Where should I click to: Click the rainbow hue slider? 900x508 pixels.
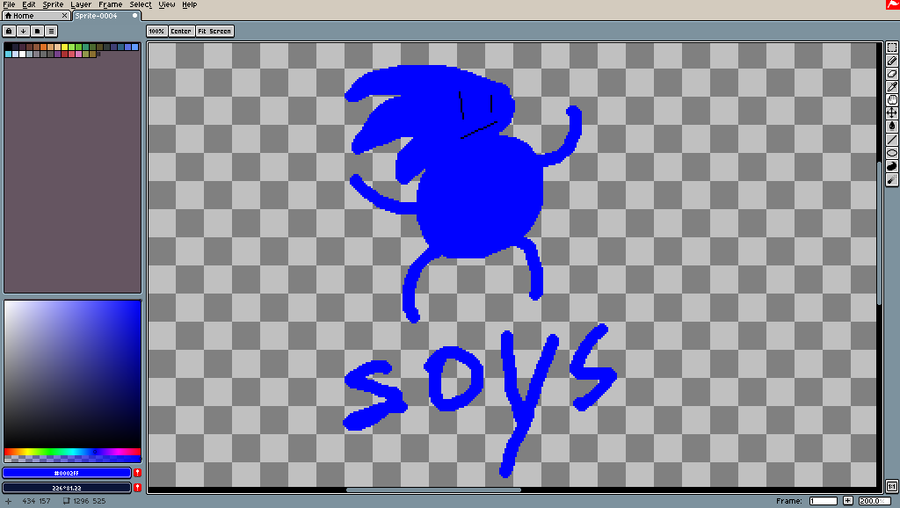click(x=72, y=452)
